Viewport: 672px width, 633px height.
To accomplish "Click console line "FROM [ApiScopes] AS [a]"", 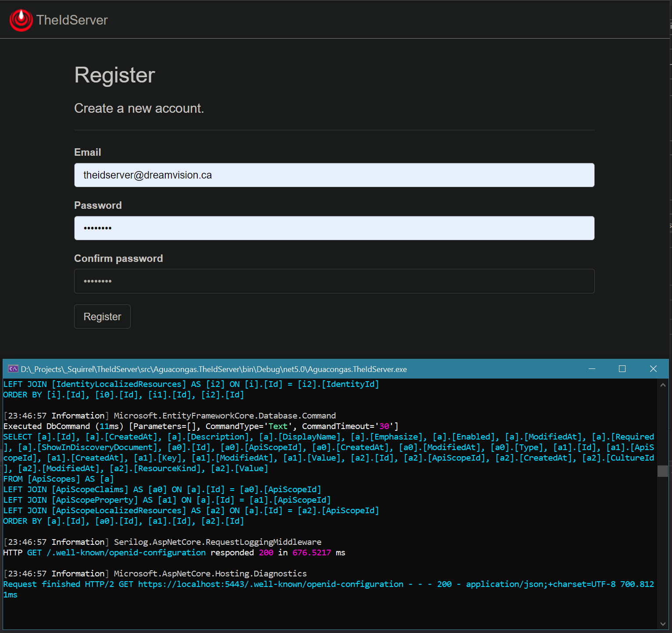I will click(59, 479).
